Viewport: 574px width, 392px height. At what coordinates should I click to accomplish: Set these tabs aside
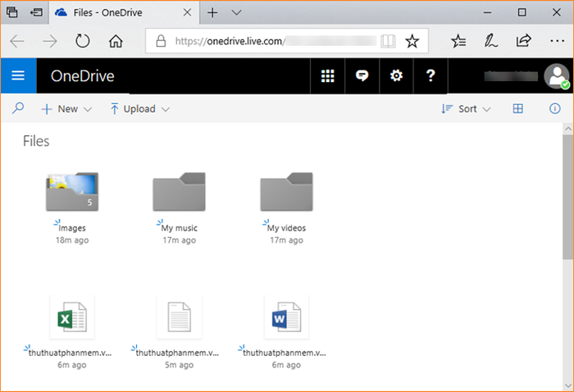[x=36, y=12]
